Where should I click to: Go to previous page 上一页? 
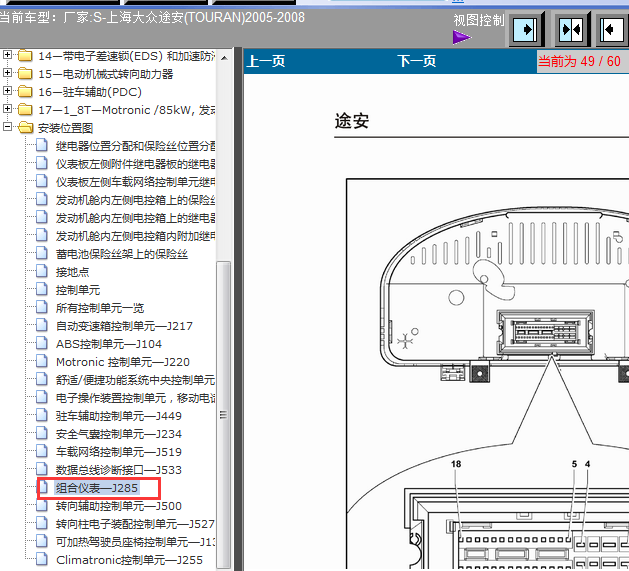[x=266, y=61]
